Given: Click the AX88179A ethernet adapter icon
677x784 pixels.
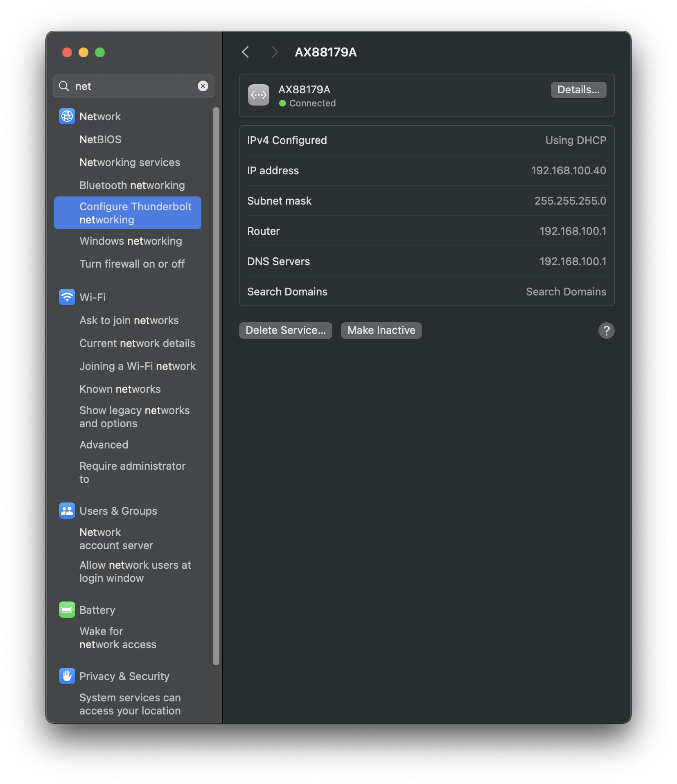Looking at the screenshot, I should click(x=258, y=95).
